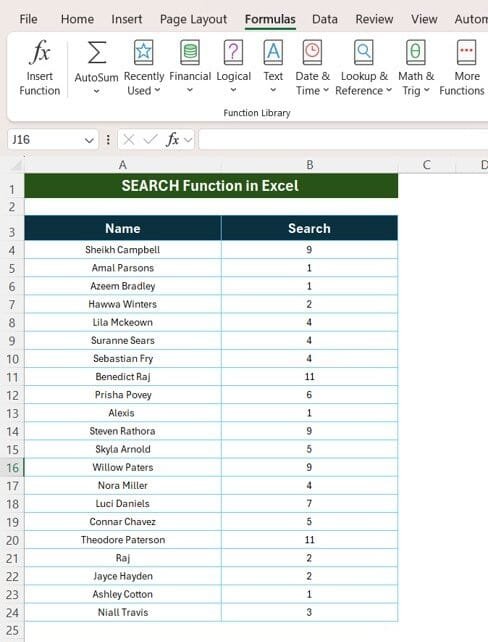Screen dimensions: 488x642
Task: Expand the AutoSum dropdown arrow
Action: [97, 91]
